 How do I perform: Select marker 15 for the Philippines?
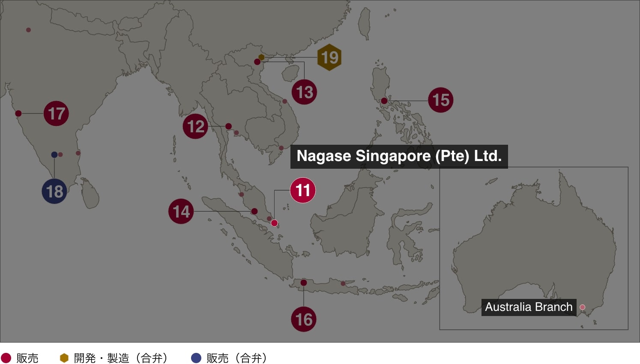[x=440, y=100]
